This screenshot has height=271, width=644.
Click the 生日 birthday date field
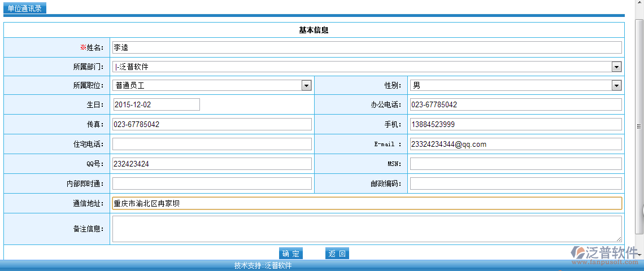point(156,104)
